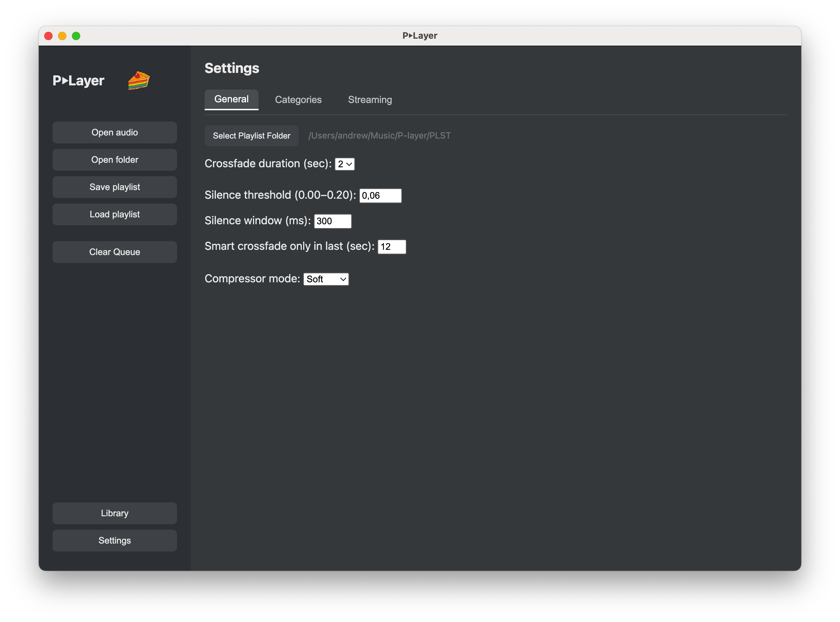Click the cake slice logo icon

click(x=139, y=81)
